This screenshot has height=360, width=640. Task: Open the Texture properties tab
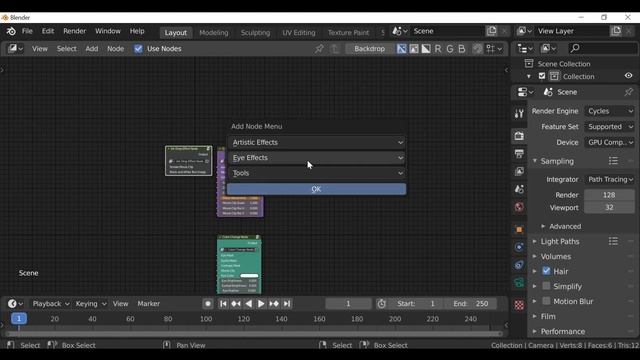[x=519, y=305]
